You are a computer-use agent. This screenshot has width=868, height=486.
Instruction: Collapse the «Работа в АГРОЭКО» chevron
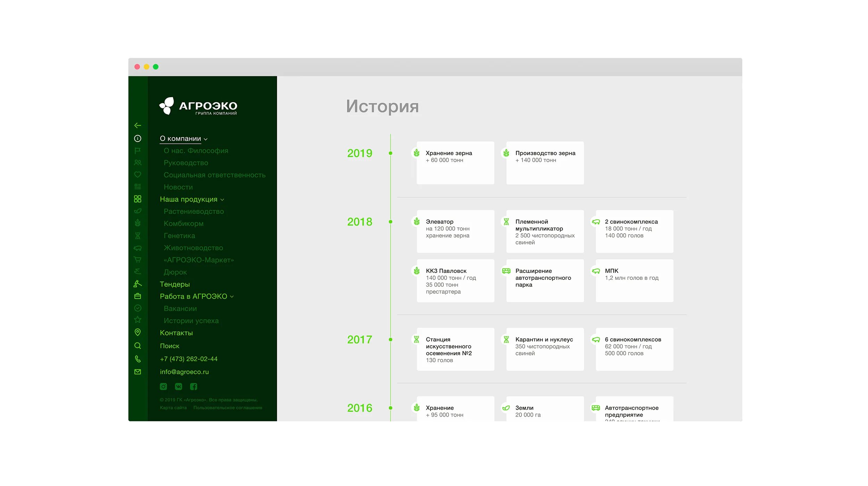(x=232, y=297)
